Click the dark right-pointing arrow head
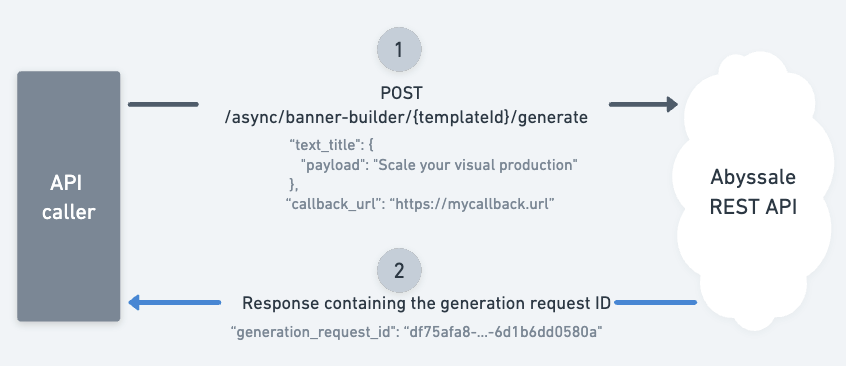Viewport: 846px width, 366px height. pos(672,104)
